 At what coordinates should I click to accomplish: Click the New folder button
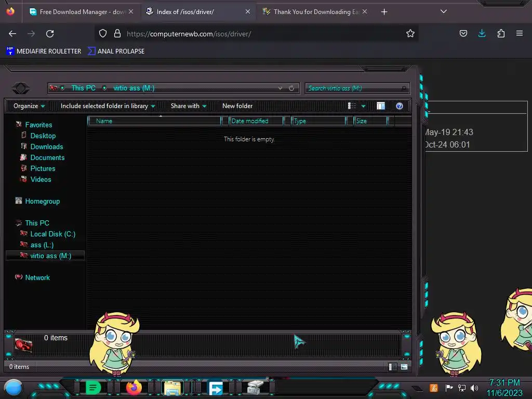[x=237, y=106]
